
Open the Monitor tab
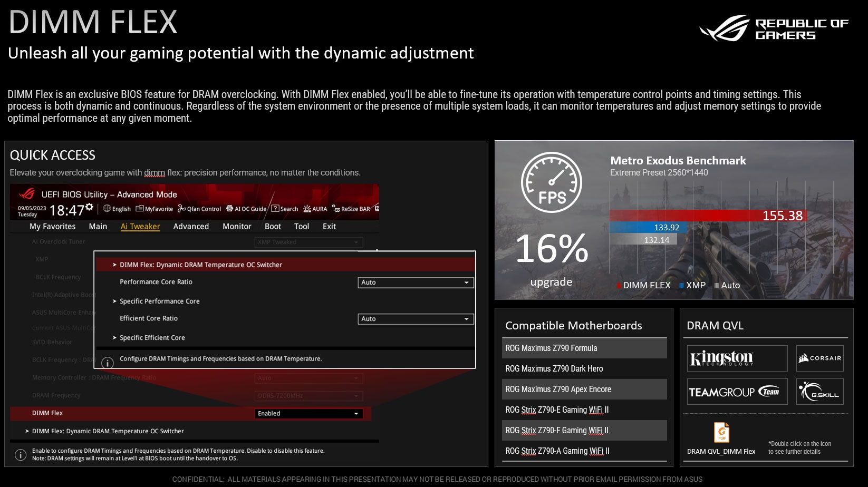pos(237,226)
